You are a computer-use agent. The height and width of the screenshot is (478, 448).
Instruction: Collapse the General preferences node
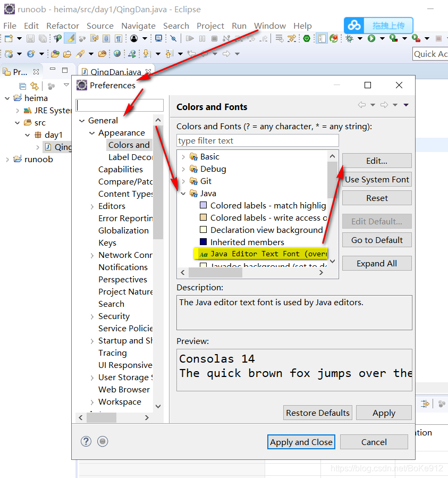coord(82,121)
